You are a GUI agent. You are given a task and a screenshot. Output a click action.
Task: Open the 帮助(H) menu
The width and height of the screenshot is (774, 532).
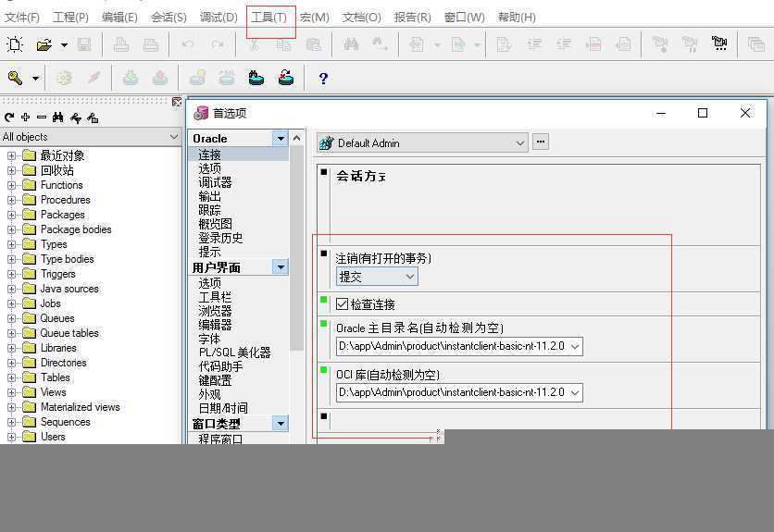pos(517,18)
